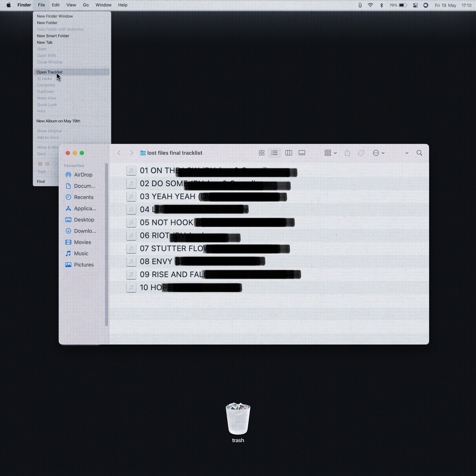Start a search with the magnifier icon
This screenshot has height=476, width=476.
tap(419, 153)
